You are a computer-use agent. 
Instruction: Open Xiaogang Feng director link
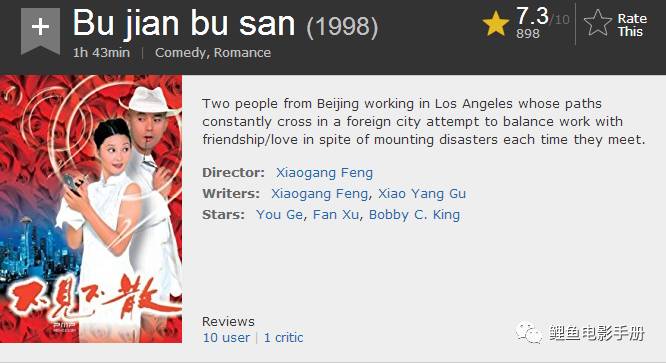point(325,173)
